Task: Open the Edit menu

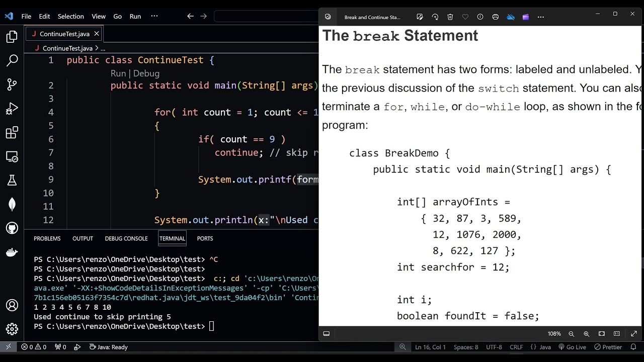Action: [45, 16]
